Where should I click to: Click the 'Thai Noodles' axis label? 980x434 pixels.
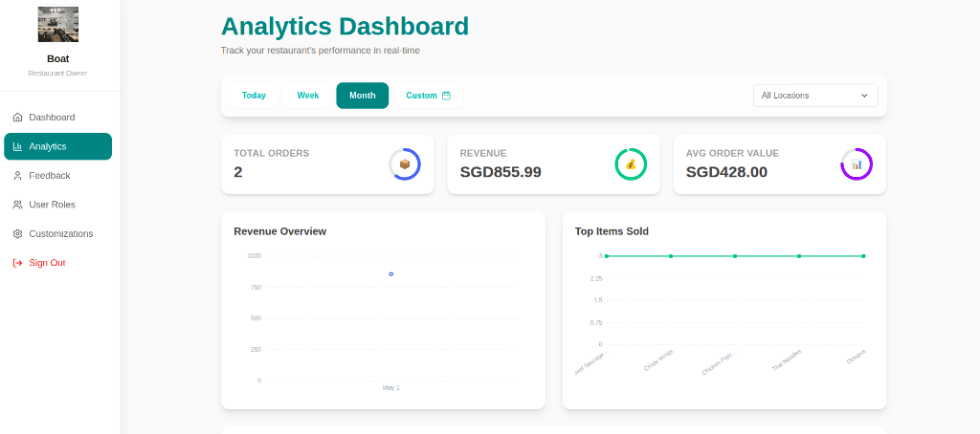pos(787,360)
